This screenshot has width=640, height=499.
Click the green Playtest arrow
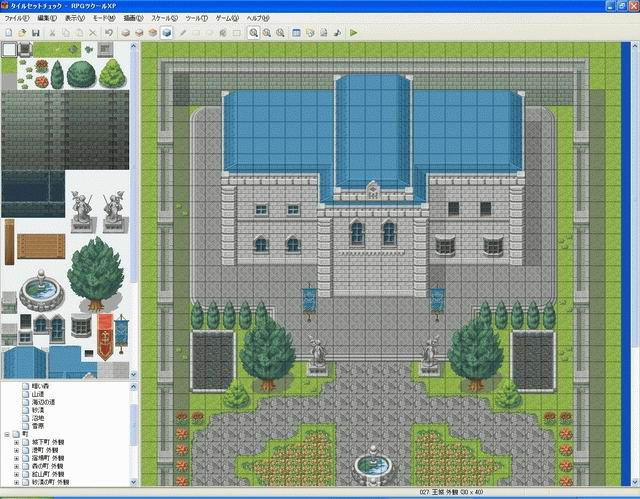click(353, 33)
